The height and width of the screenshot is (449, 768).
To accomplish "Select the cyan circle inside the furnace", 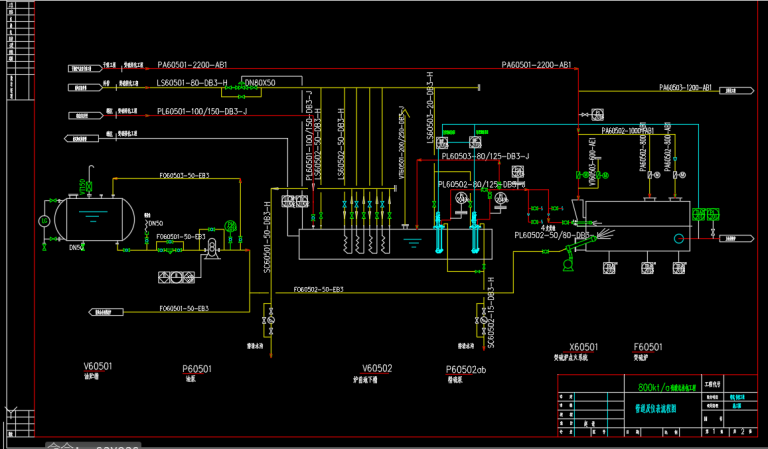I will (677, 238).
